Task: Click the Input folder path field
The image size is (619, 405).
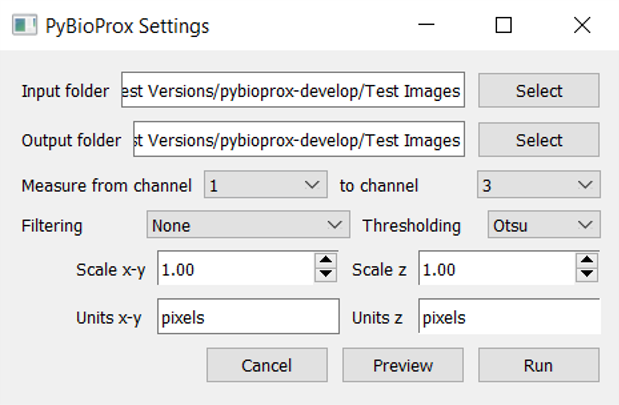Action: point(293,91)
